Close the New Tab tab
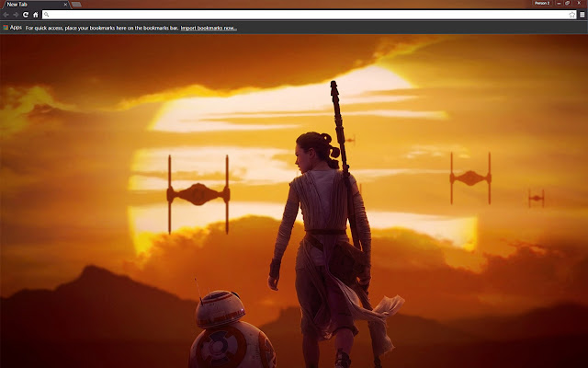 (x=65, y=5)
